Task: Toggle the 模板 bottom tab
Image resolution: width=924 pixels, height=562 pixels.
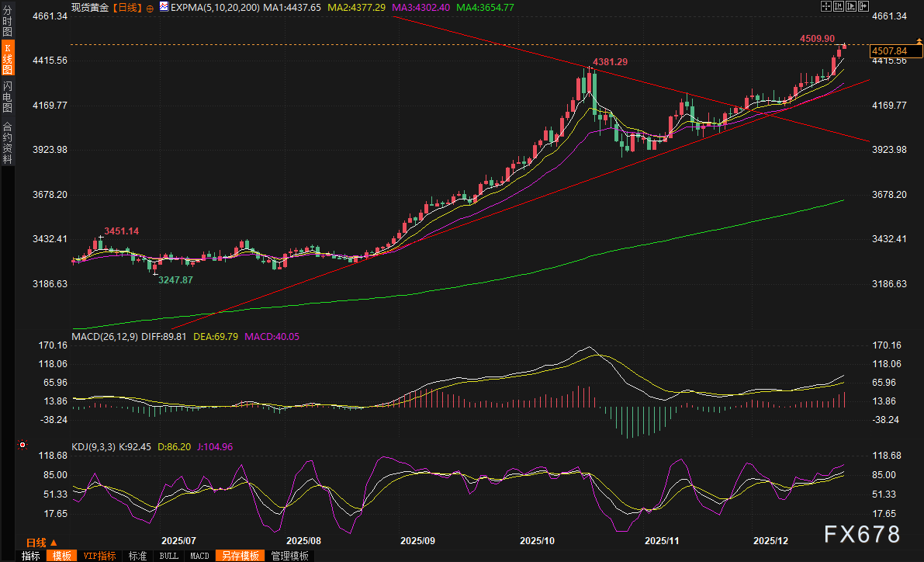Action: click(x=62, y=556)
